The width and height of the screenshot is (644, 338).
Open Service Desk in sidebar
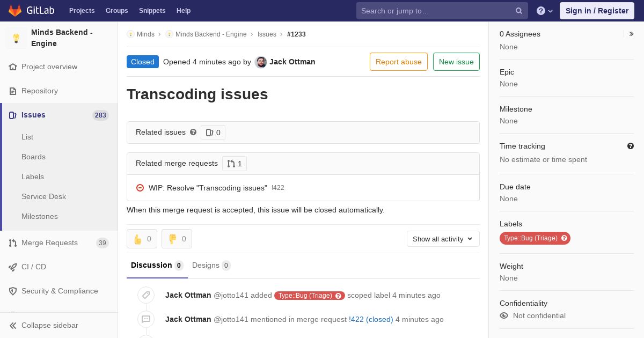(x=43, y=197)
